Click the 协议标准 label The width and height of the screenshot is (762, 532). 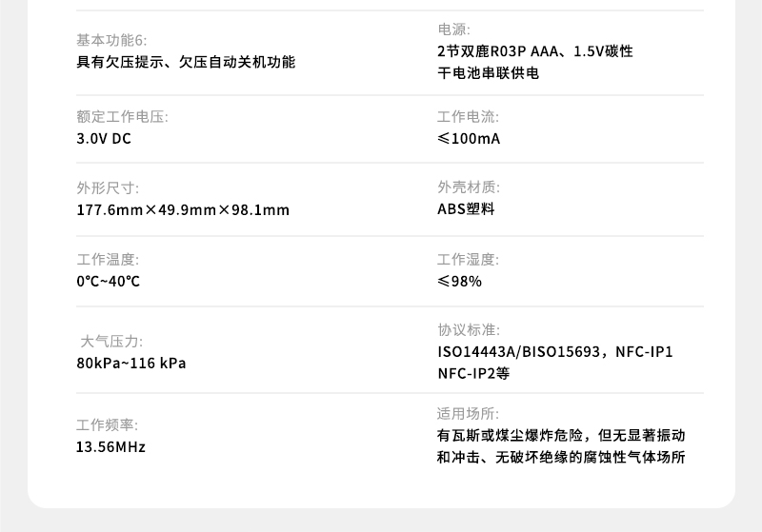(468, 330)
